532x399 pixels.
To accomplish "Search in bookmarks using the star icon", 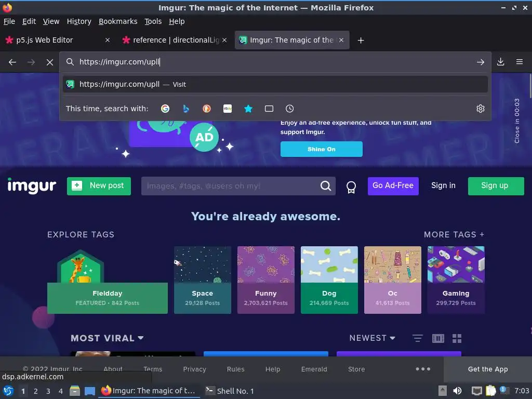I will (x=248, y=109).
